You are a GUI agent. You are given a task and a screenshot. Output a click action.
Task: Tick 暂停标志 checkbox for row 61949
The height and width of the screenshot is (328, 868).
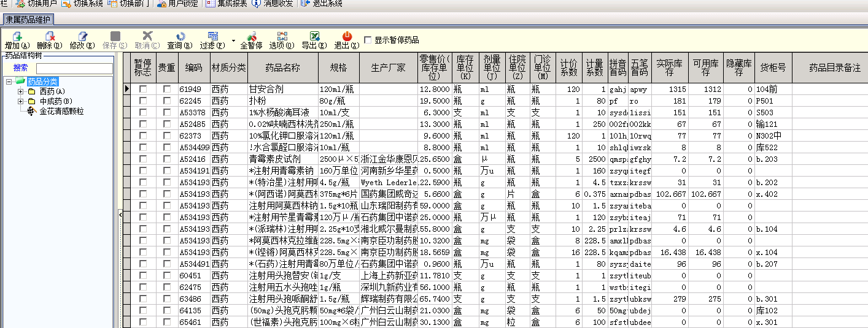143,90
